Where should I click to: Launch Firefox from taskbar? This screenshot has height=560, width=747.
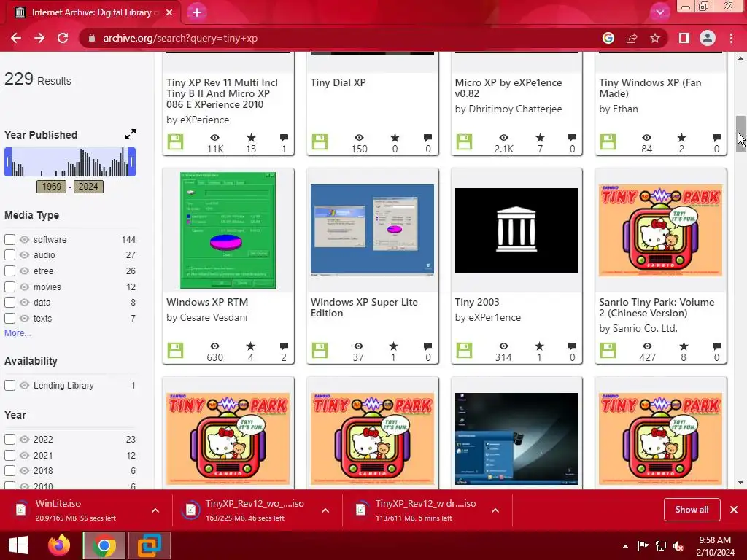(x=59, y=545)
